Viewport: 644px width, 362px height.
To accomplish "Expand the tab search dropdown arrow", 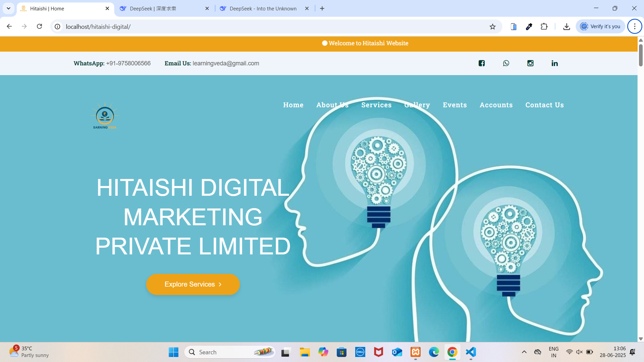I will tap(8, 8).
